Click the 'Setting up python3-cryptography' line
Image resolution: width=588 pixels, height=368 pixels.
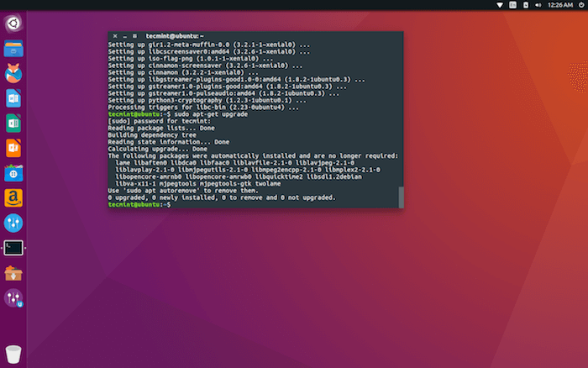click(207, 100)
